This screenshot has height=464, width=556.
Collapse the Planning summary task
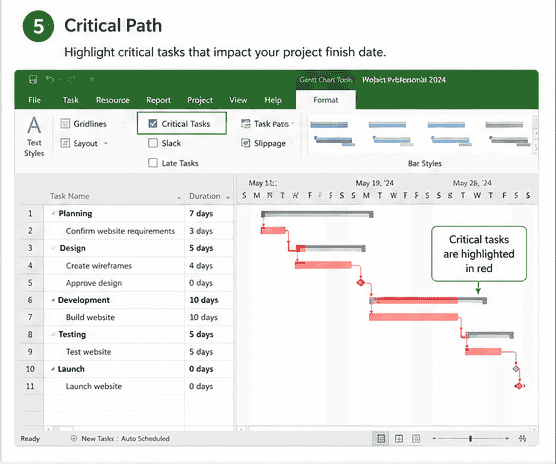click(53, 213)
